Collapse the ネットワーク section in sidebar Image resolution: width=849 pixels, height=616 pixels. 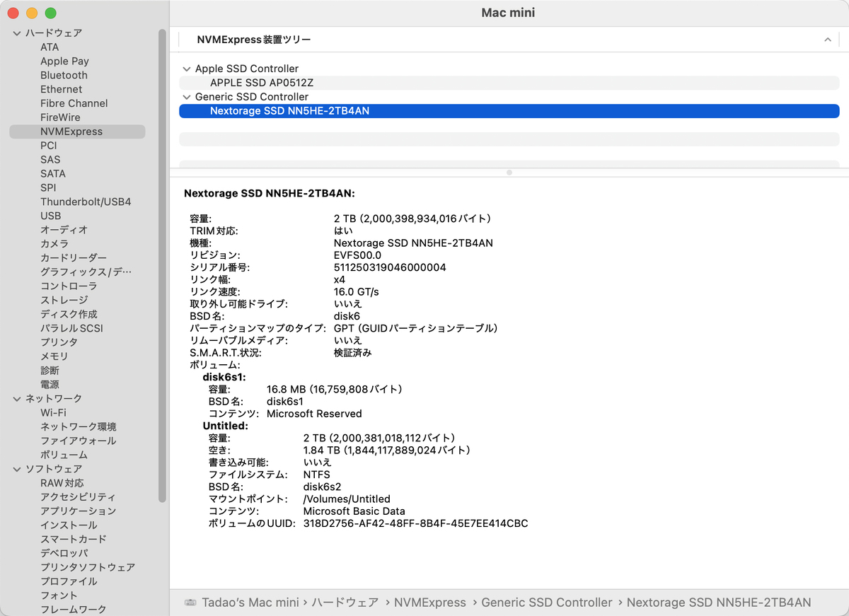[x=17, y=399]
